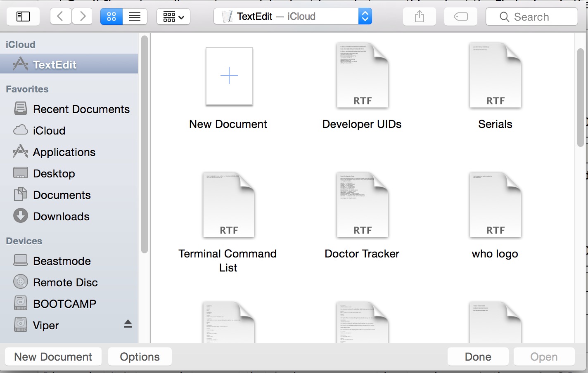Open Applications in the sidebar
588x373 pixels.
tap(69, 152)
